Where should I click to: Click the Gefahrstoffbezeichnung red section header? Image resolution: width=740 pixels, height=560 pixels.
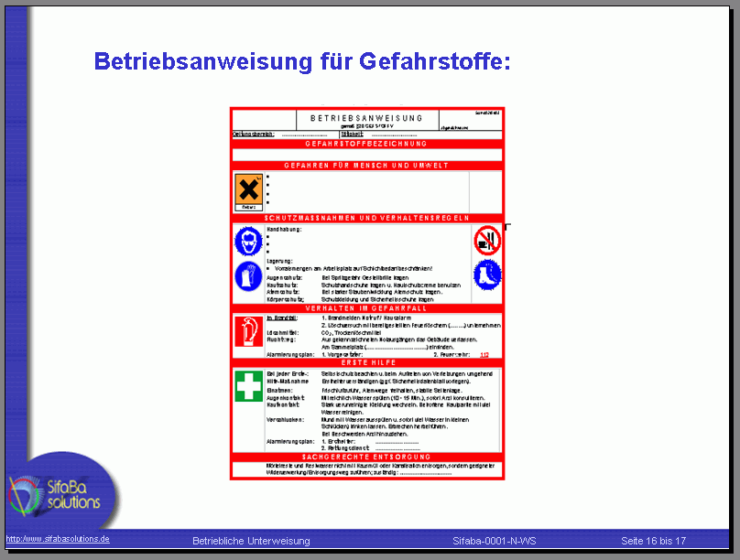[x=366, y=144]
